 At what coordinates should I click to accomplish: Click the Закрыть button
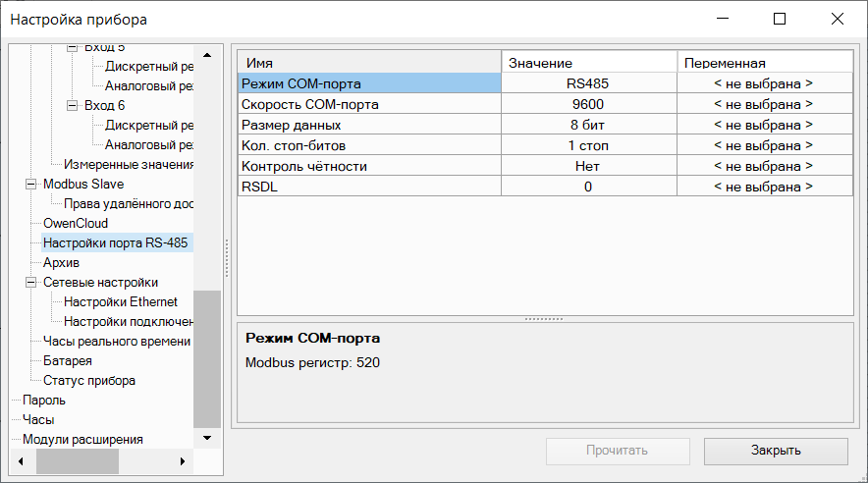coord(776,451)
